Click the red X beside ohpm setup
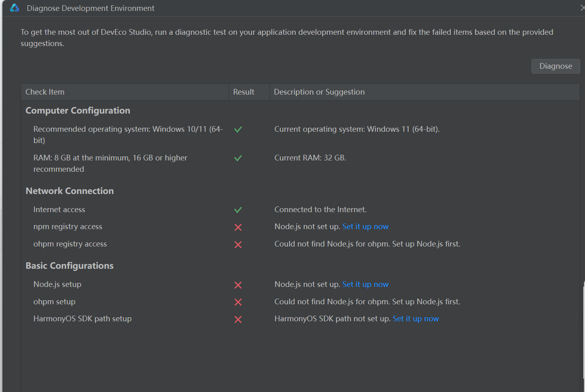Screen dimensions: 585x392 238,302
